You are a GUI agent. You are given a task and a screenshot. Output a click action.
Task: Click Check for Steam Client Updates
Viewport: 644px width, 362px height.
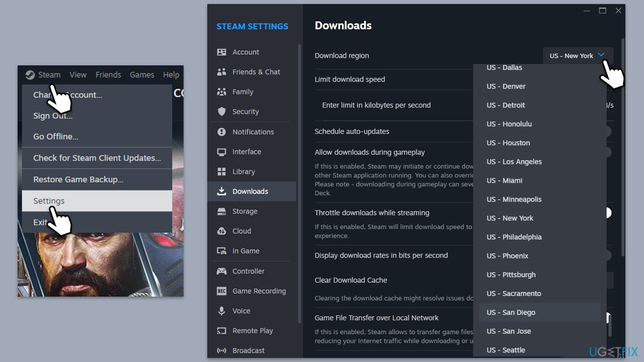(97, 158)
